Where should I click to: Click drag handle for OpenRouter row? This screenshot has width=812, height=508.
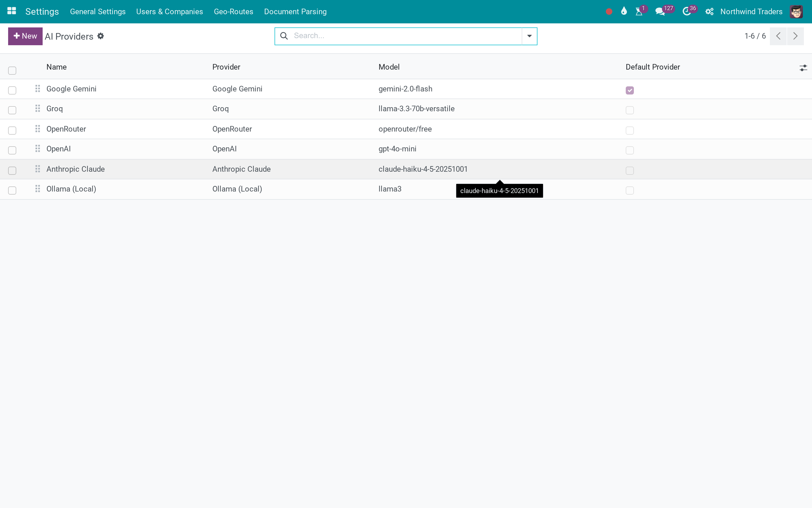tap(38, 129)
